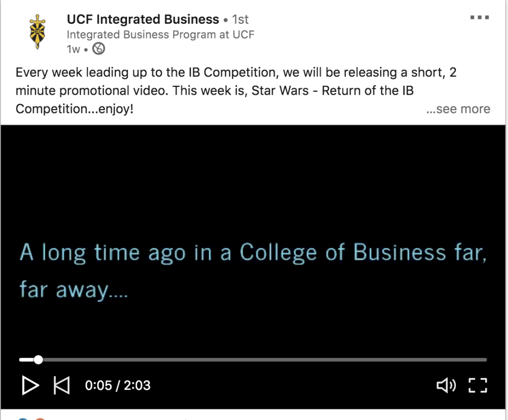Viewport: 508px width, 420px height.
Task: Expand the post with "…see more"
Action: (x=458, y=109)
